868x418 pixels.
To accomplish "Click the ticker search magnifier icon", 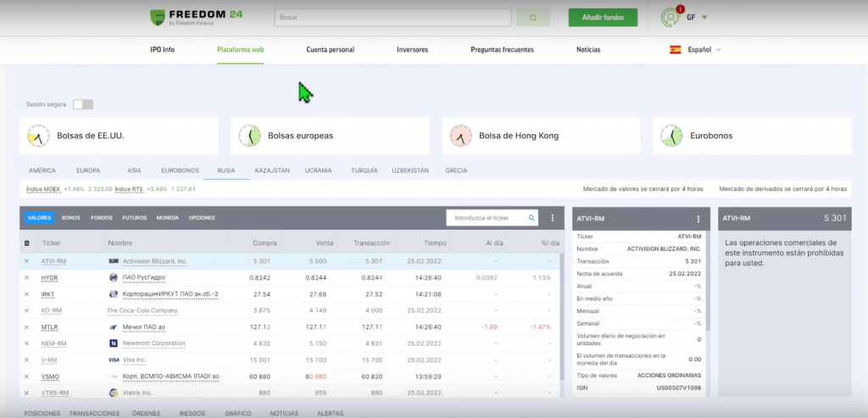I will (x=531, y=218).
